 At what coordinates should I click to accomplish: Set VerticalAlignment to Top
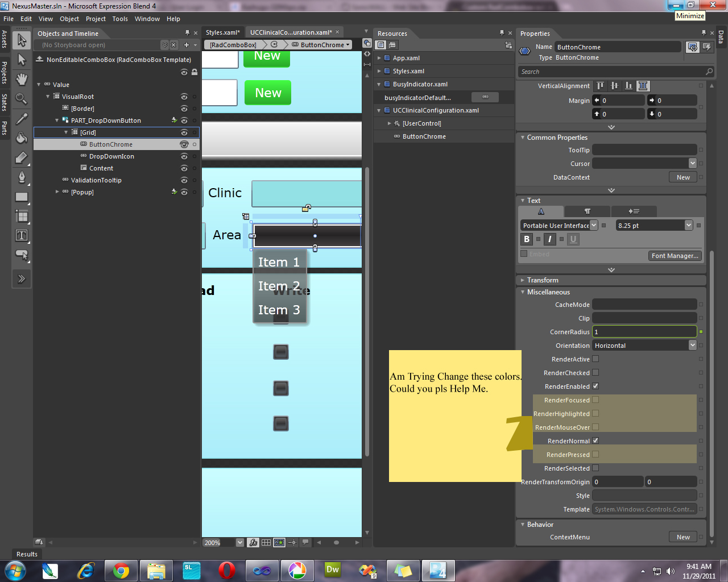(x=601, y=86)
